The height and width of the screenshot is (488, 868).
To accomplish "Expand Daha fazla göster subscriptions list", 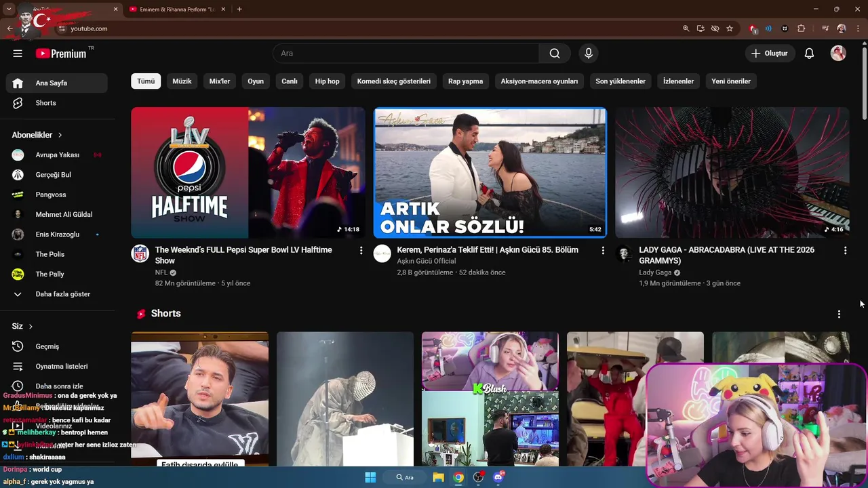I will tap(56, 294).
